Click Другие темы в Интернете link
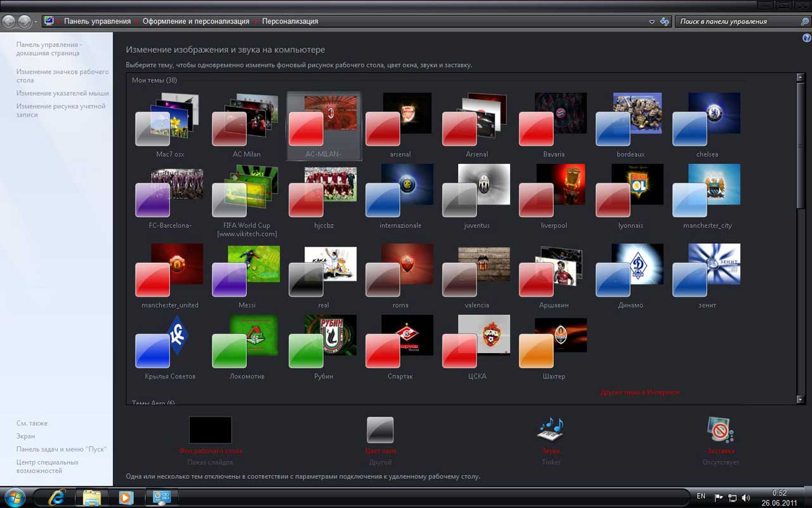Screen dimensions: 812x508 pos(639,392)
